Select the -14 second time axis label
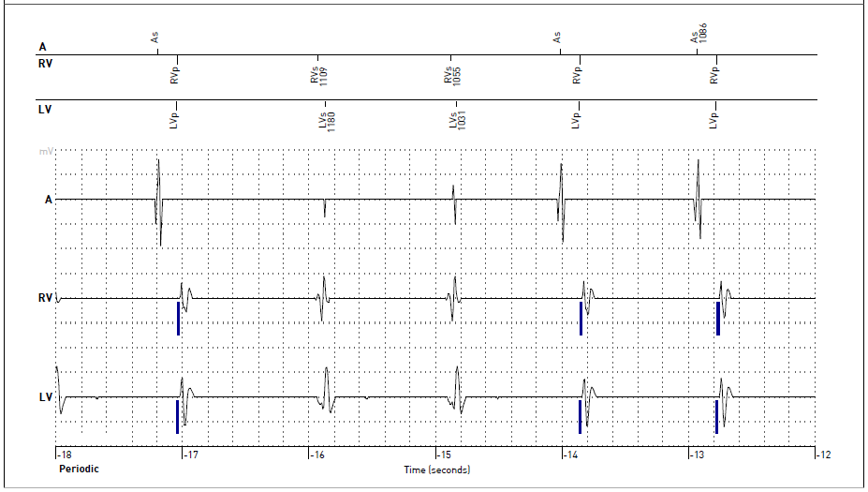Viewport: 868px width, 492px height. click(569, 455)
